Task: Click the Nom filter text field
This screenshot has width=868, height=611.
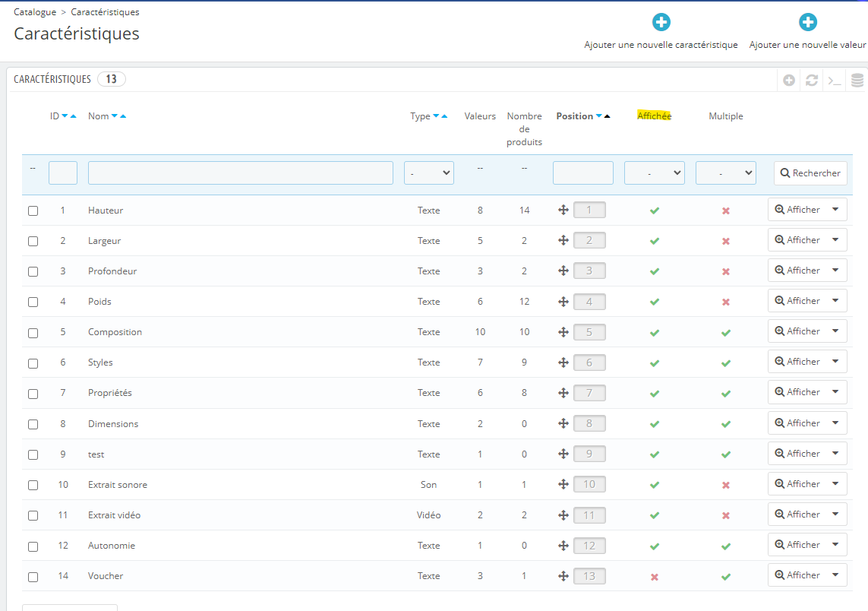Action: (x=241, y=173)
